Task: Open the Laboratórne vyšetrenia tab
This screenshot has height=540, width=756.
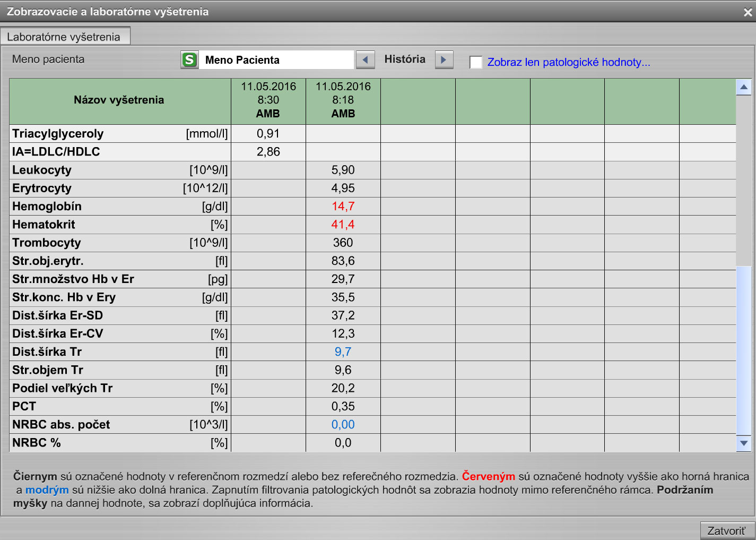Action: pyautogui.click(x=64, y=37)
